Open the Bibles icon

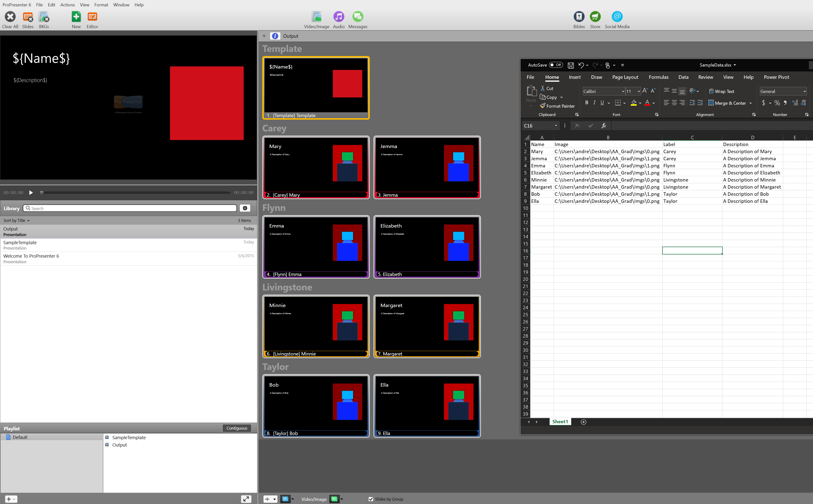click(x=579, y=17)
